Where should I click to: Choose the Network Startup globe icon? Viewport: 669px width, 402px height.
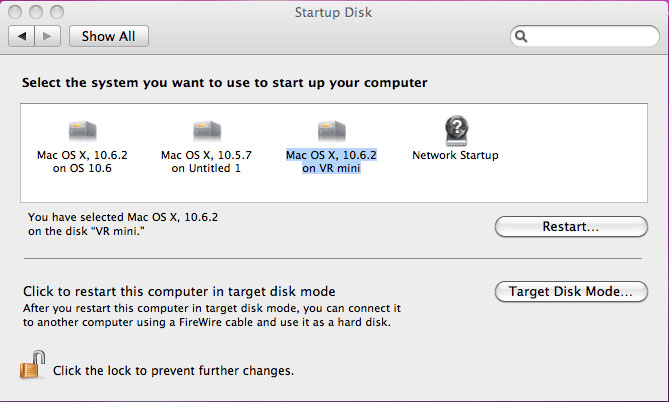coord(457,130)
